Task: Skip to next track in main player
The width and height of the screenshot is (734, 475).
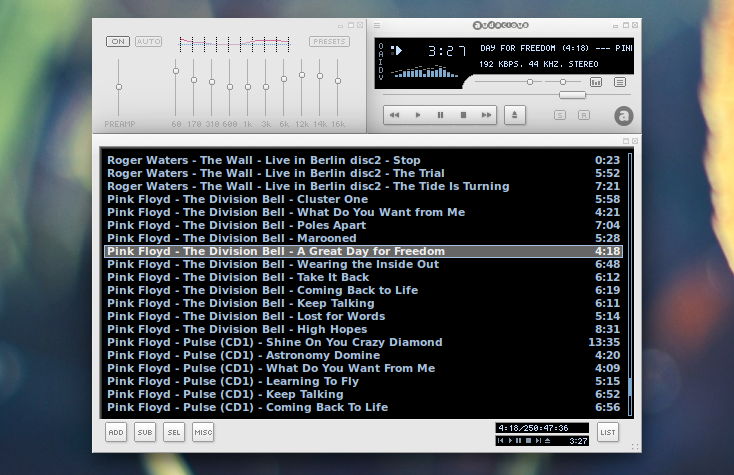Action: click(486, 115)
